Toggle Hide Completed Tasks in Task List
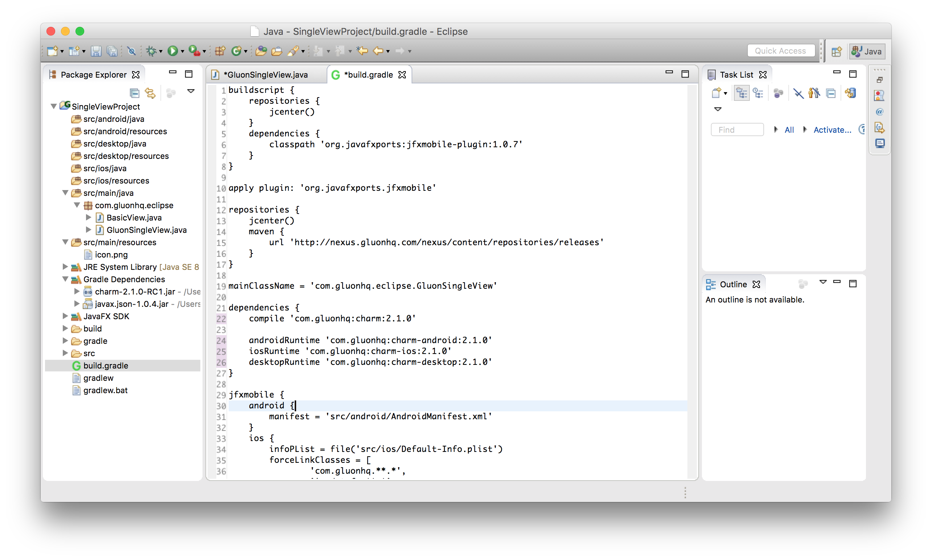932x560 pixels. 798,93
